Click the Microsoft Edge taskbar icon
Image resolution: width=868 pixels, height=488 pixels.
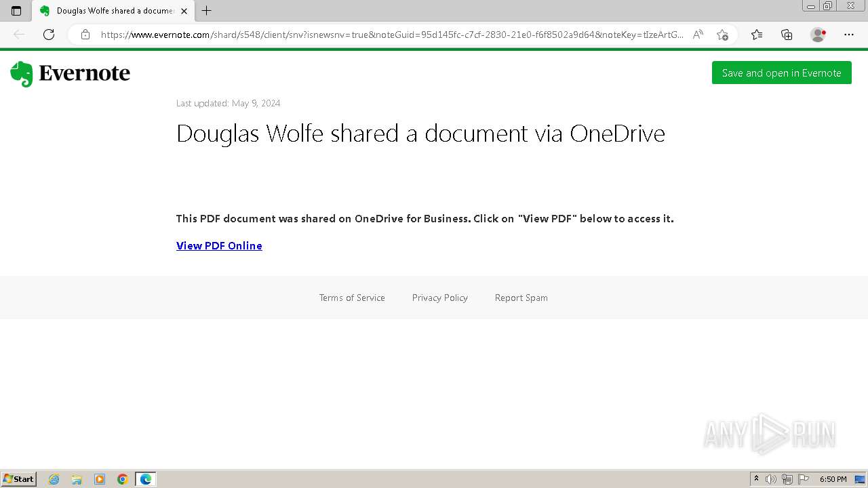[x=146, y=479]
